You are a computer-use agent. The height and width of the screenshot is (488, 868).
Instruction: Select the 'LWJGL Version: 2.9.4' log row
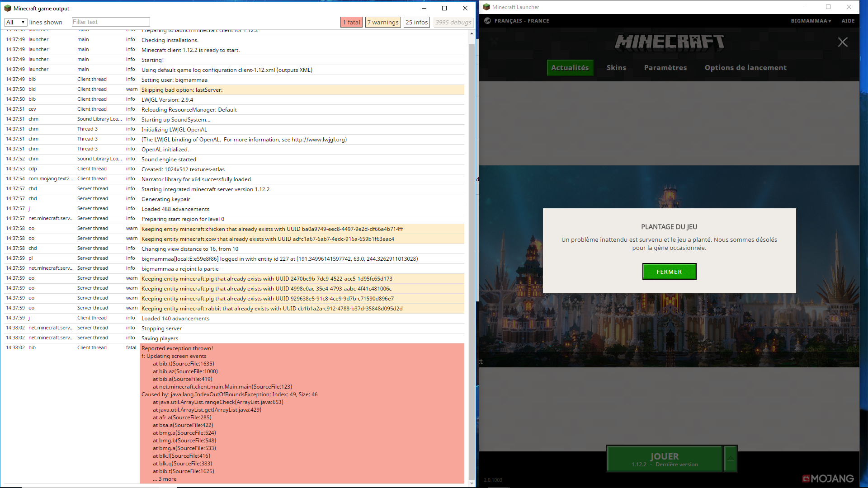tap(234, 99)
